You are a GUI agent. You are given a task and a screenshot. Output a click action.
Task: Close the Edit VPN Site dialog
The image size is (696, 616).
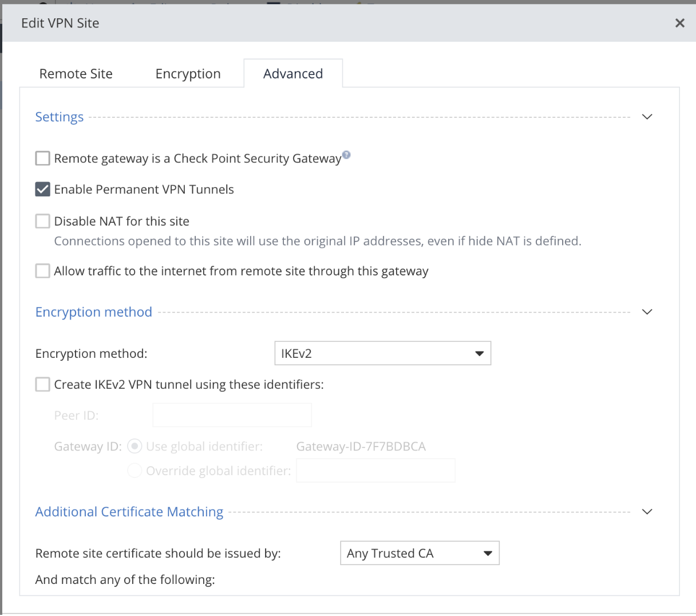[680, 23]
